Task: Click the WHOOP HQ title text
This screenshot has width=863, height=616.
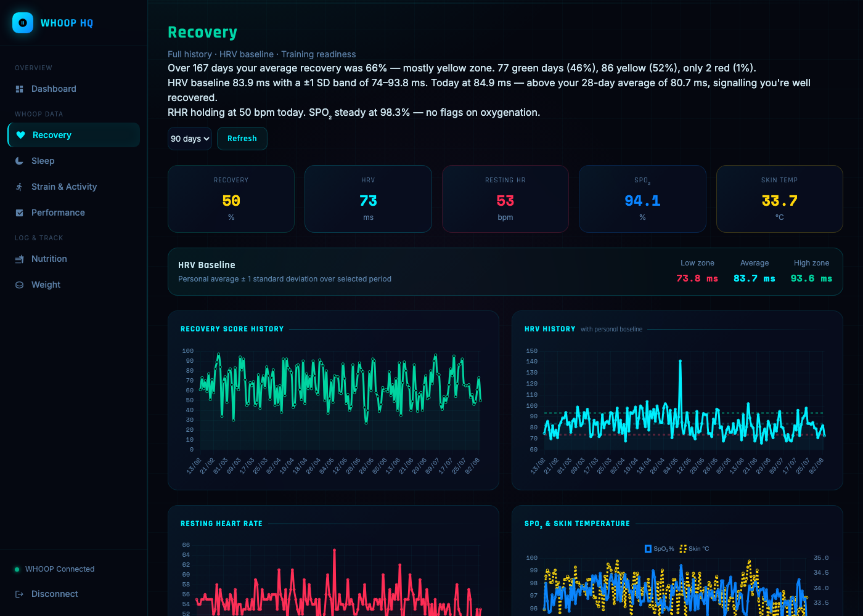Action: click(x=67, y=23)
